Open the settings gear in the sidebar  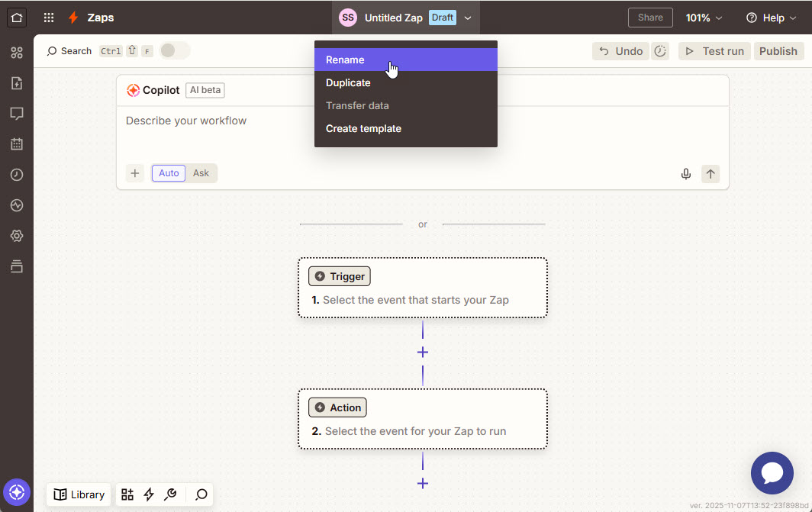[17, 236]
